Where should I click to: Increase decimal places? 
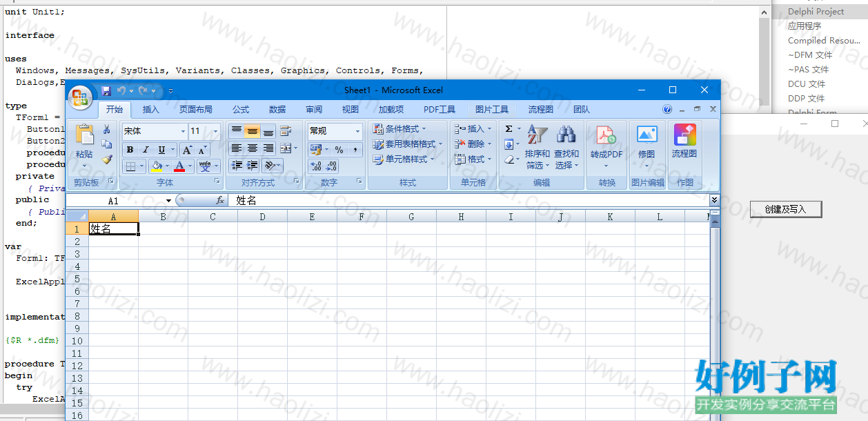[316, 166]
